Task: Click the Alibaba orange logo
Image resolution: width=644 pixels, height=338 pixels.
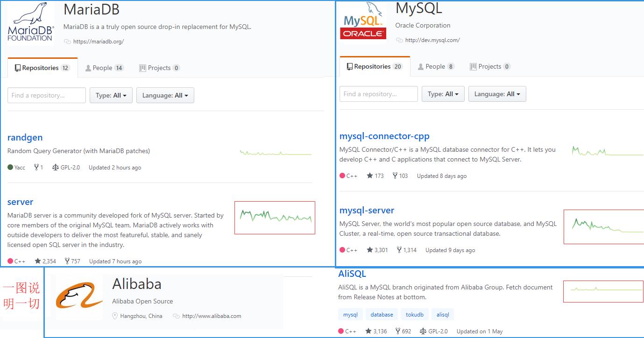Action: click(x=79, y=296)
